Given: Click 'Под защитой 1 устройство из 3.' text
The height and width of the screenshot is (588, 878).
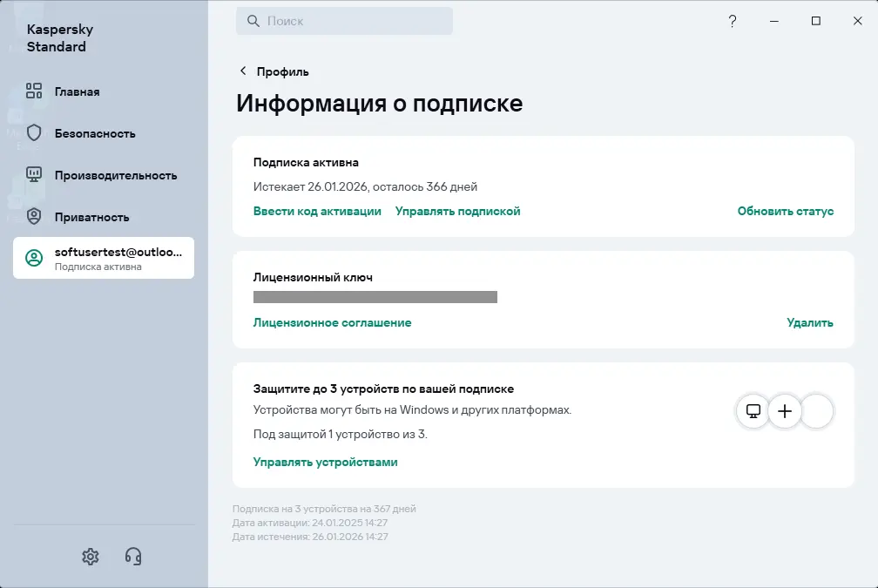Looking at the screenshot, I should 340,434.
